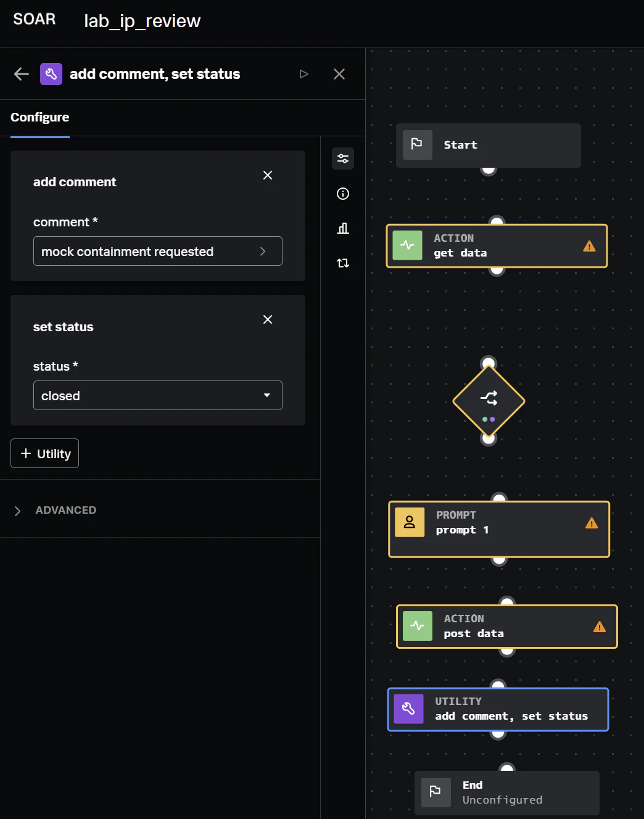This screenshot has height=819, width=644.
Task: Click the loop/repeat arrows icon
Action: [343, 263]
